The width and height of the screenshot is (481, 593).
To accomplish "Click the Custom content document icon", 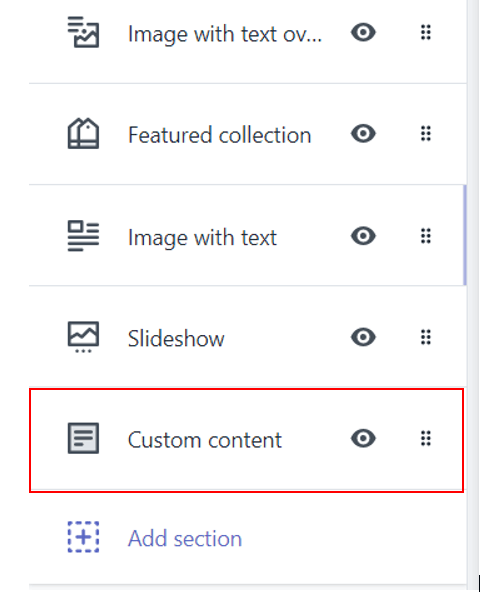I will tap(83, 438).
